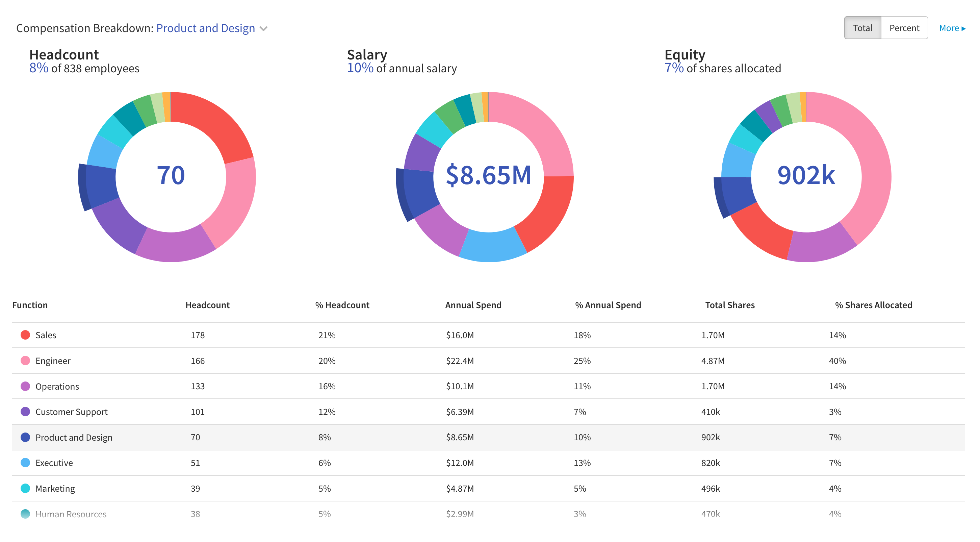Click the Executive total shares 820k

click(x=710, y=463)
